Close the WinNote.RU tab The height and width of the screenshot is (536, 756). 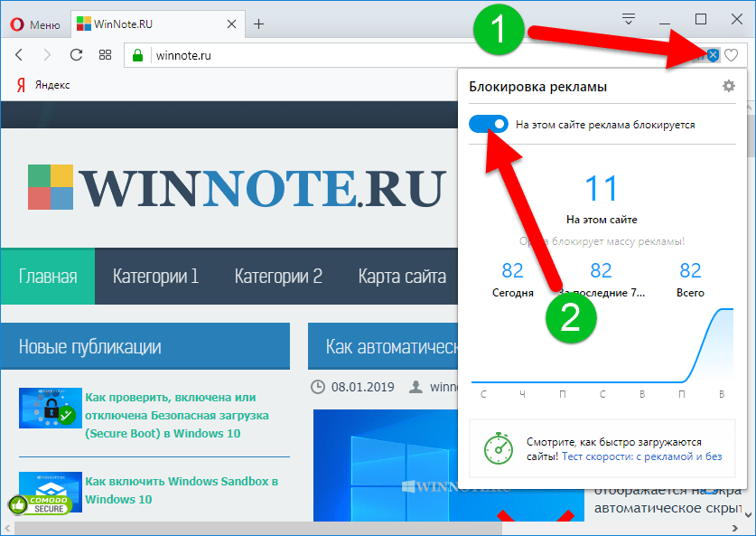click(231, 24)
